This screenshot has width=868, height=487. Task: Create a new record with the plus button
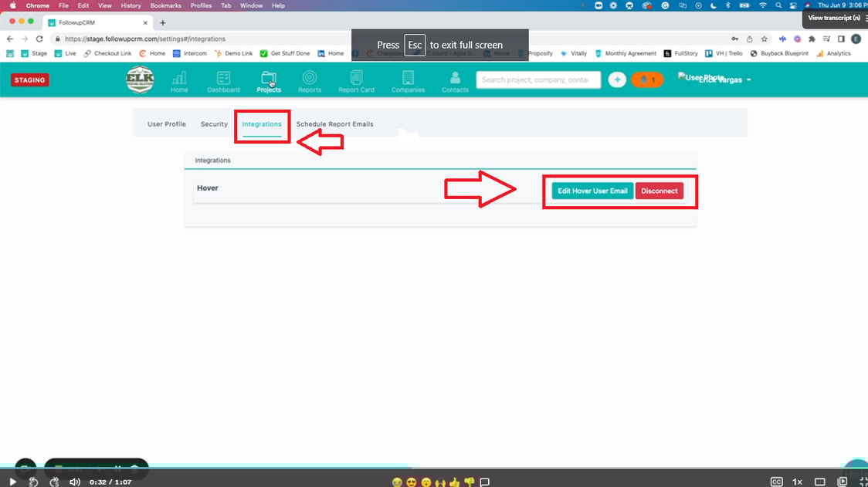pos(616,79)
